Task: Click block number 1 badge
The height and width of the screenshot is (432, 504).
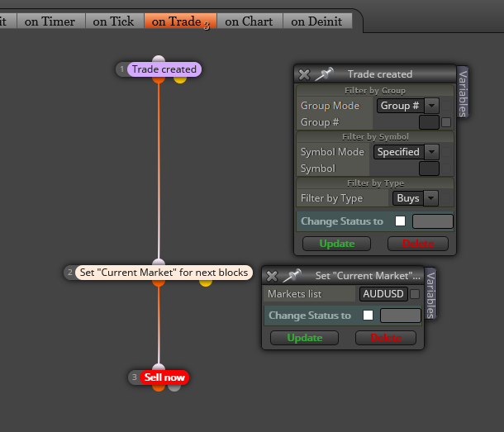Action: (x=121, y=69)
